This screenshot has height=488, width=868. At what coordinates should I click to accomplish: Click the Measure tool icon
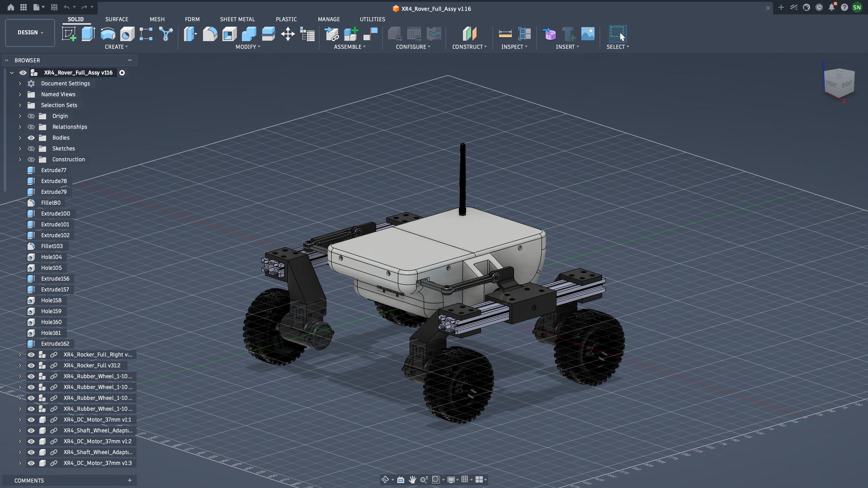point(505,34)
